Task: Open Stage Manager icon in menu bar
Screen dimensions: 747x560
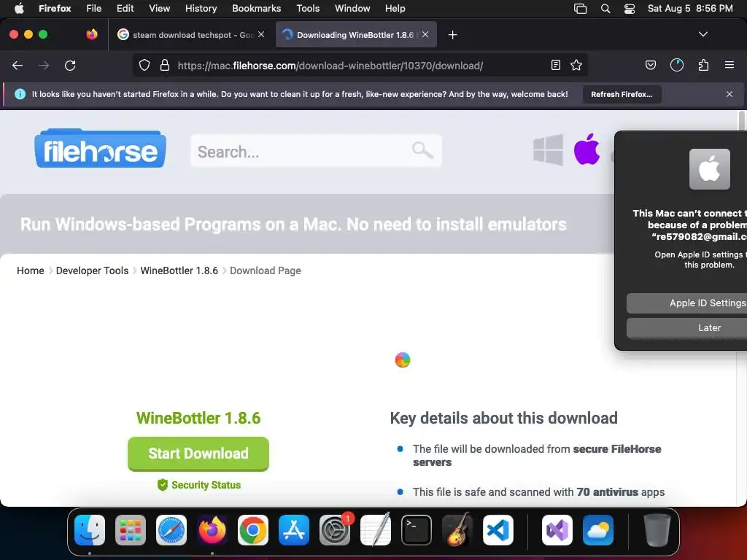Action: click(580, 9)
